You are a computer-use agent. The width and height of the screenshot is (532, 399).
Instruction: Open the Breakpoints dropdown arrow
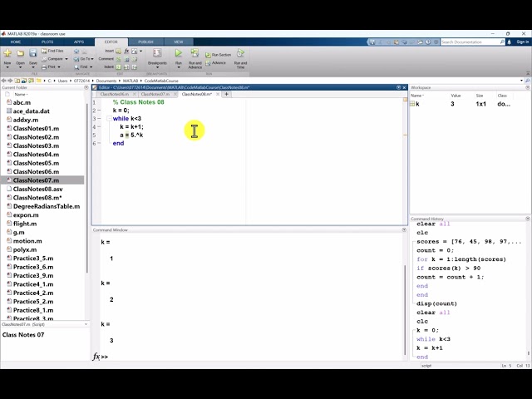pos(157,67)
